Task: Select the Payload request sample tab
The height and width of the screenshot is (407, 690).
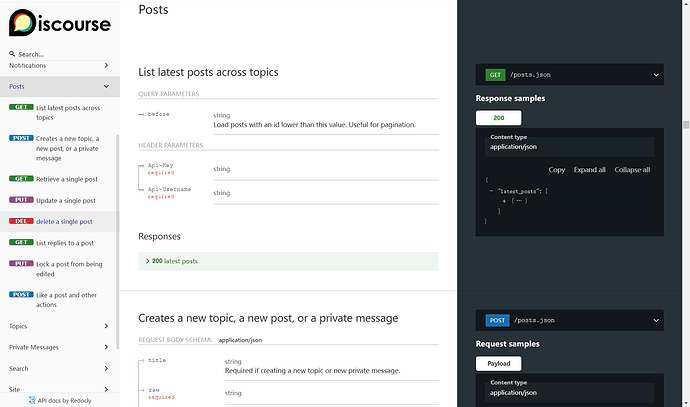Action: click(499, 363)
